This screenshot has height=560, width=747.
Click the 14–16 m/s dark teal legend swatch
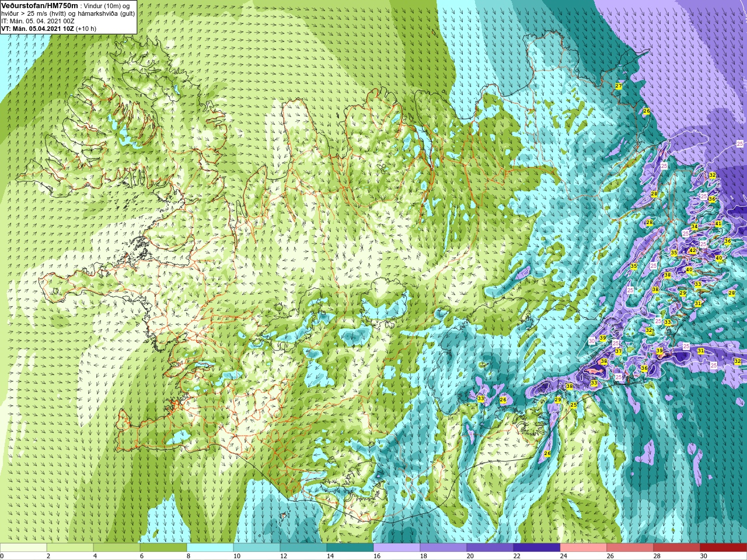[x=350, y=547]
